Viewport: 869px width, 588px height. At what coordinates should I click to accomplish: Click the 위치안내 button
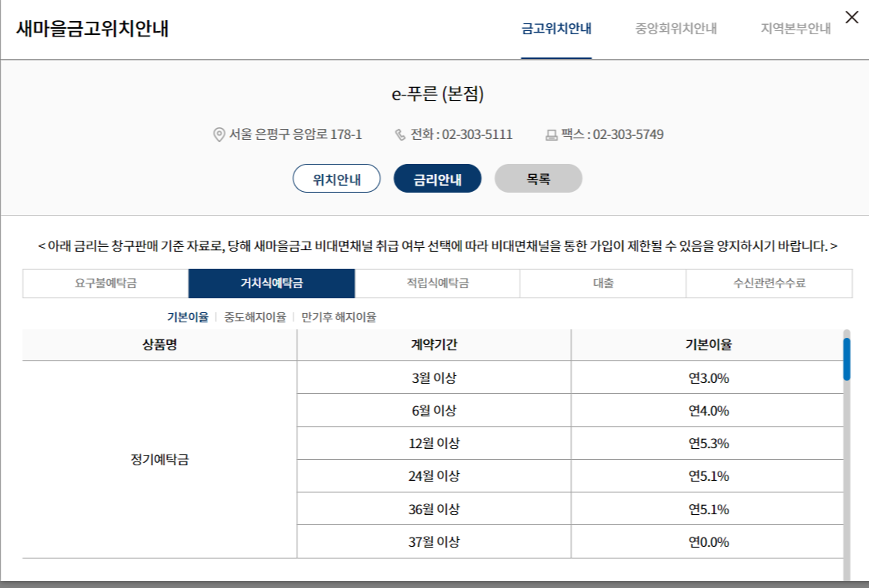point(336,179)
